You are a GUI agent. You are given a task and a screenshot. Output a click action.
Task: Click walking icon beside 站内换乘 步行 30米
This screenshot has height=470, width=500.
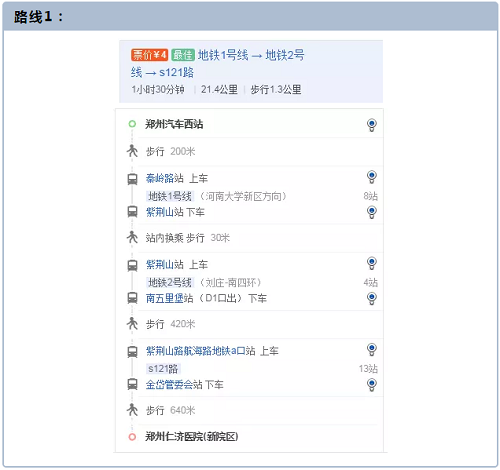[x=132, y=237]
